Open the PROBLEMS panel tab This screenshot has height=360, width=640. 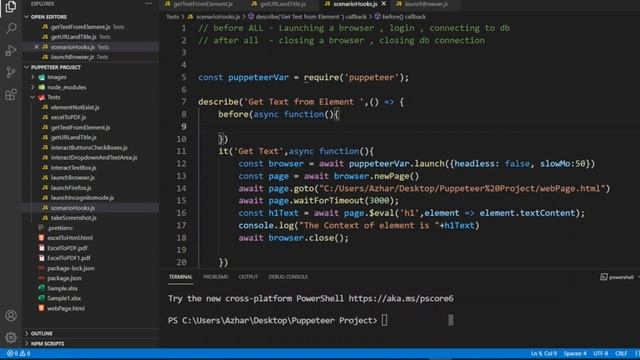pos(216,277)
